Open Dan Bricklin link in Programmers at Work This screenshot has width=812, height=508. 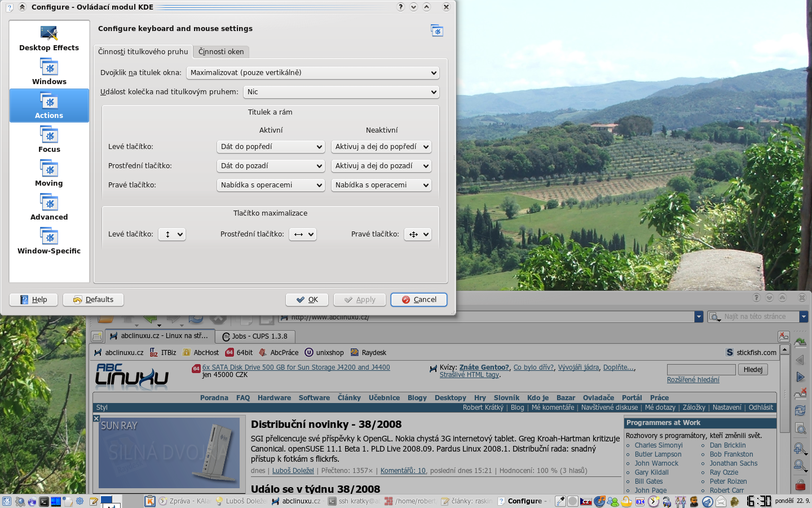click(727, 445)
